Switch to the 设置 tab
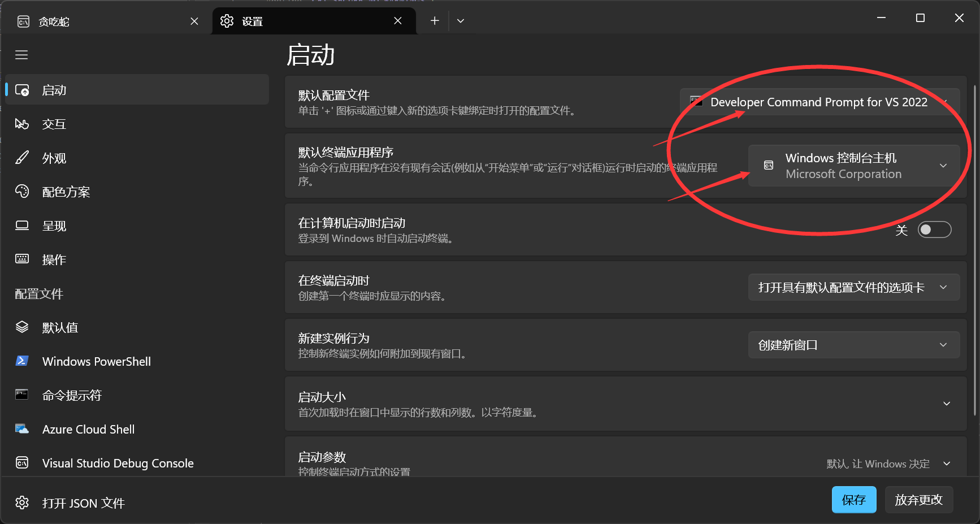Viewport: 980px width, 524px height. coord(314,21)
